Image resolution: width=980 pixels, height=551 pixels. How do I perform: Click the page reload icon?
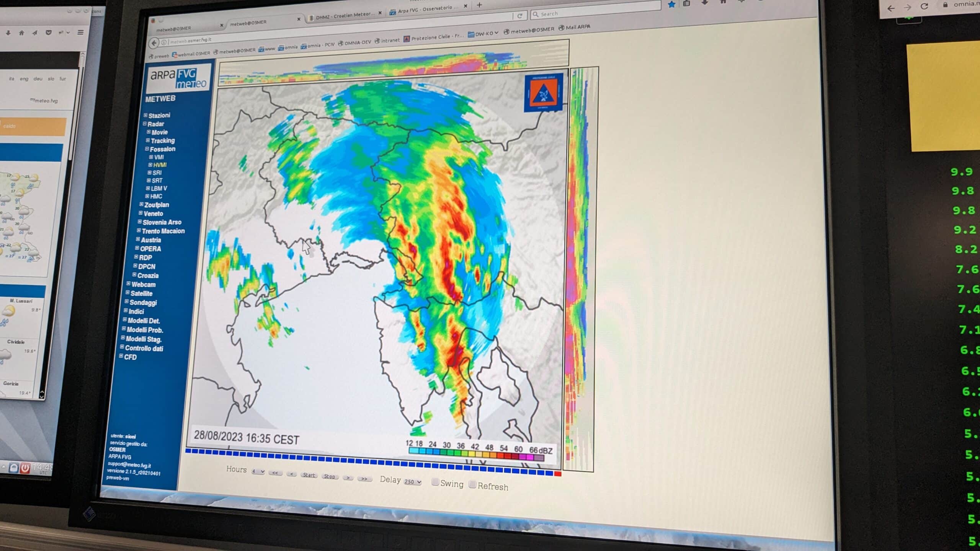pyautogui.click(x=519, y=16)
